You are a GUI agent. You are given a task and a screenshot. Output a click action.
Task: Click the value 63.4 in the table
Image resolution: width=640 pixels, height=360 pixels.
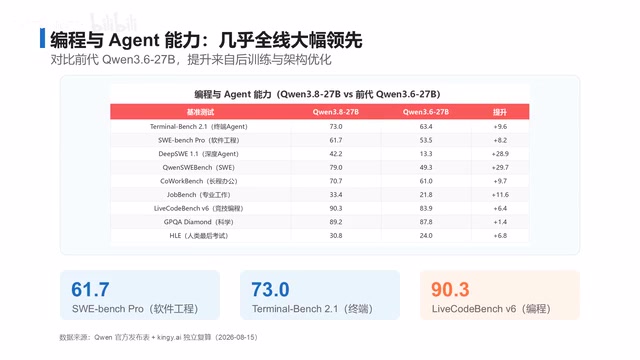(426, 127)
